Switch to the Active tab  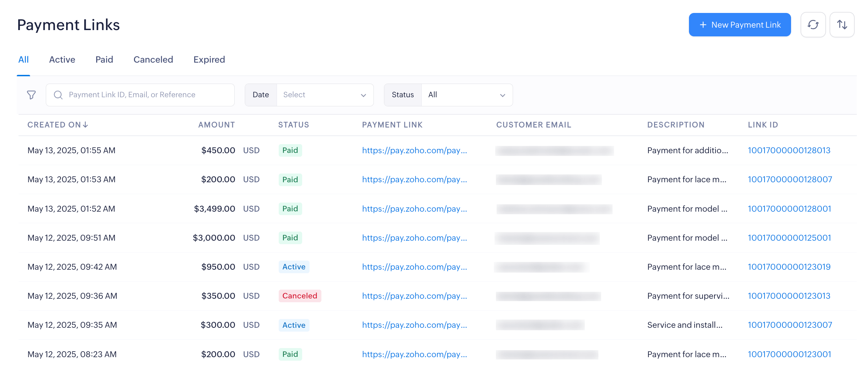[x=62, y=59]
